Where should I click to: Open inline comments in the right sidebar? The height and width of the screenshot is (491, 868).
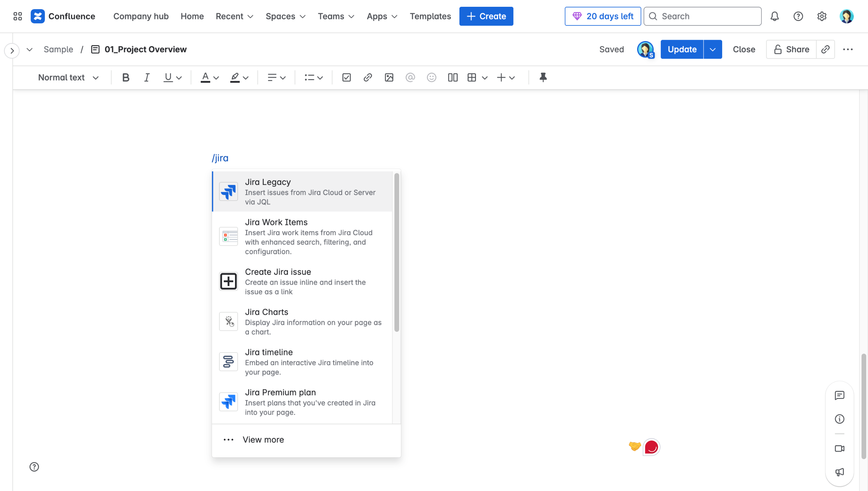839,395
